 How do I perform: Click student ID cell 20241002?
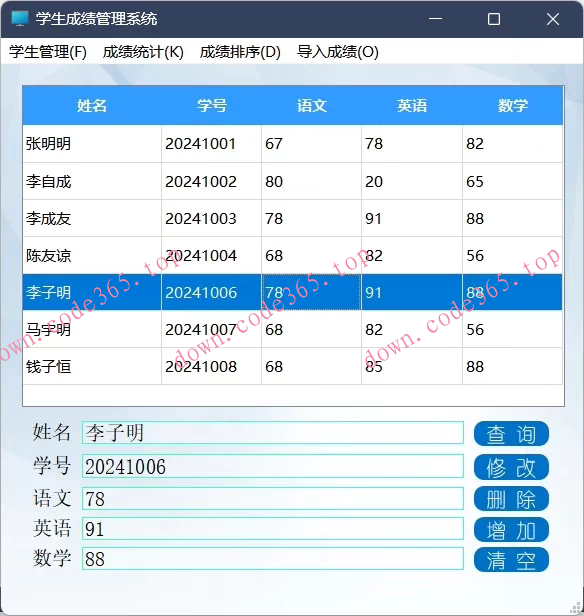click(211, 182)
